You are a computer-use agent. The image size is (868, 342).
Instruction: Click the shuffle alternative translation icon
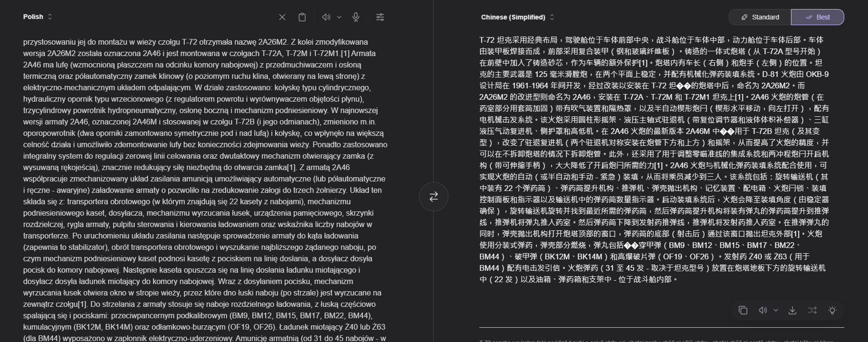812,310
